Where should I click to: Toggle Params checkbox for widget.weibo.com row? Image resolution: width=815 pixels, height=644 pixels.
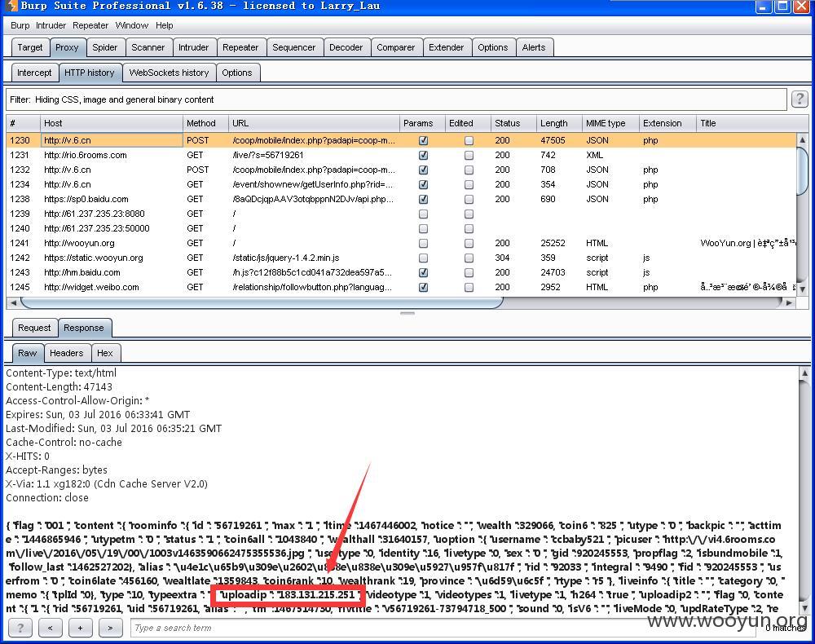[x=424, y=287]
